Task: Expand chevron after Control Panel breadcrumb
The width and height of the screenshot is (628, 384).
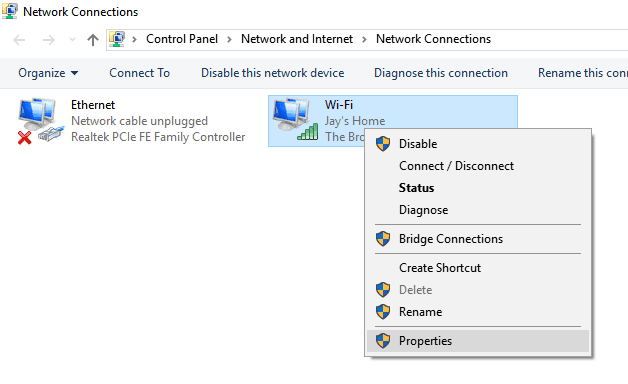Action: tap(229, 39)
